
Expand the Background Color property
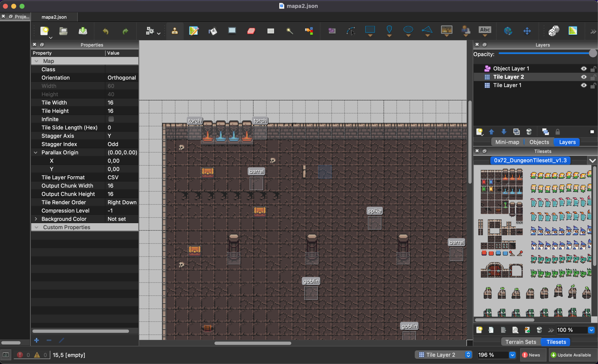click(x=36, y=219)
